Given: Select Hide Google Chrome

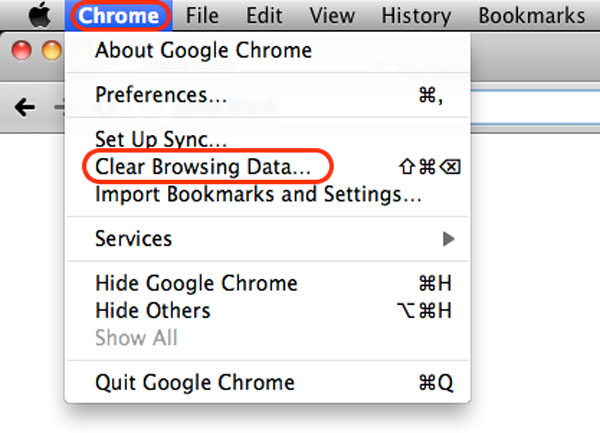Looking at the screenshot, I should (196, 284).
